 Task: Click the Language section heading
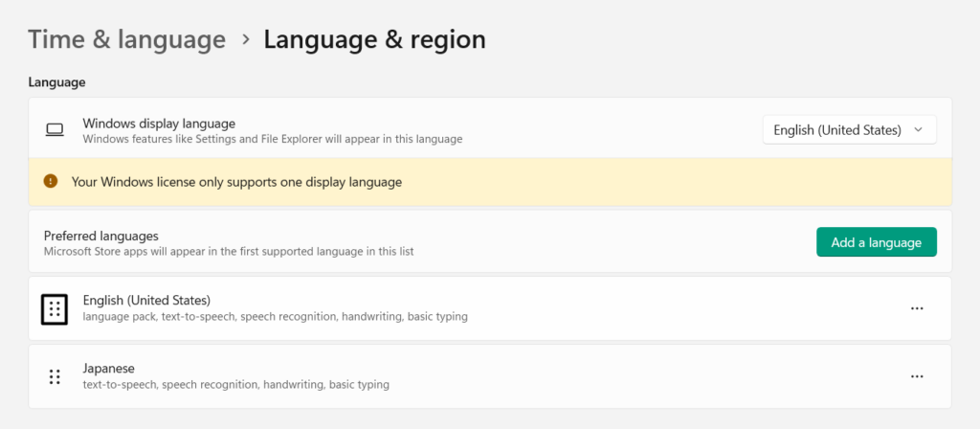(x=56, y=82)
